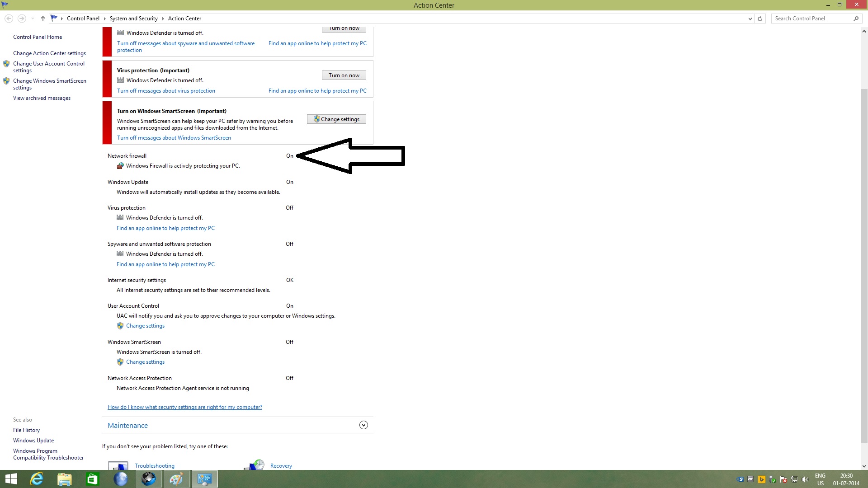Click the volume speaker tray icon
The width and height of the screenshot is (868, 488).
pos(805,479)
